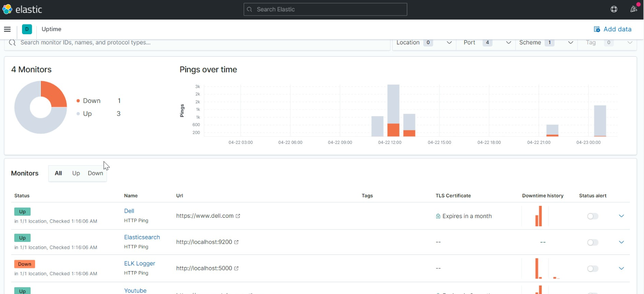Open the Elasticsearch monitor link
Viewport: 644px width, 294px height.
[142, 237]
